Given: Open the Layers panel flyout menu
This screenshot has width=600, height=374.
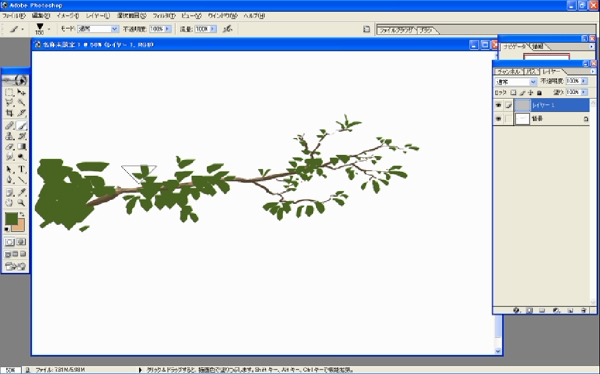Looking at the screenshot, I should (592, 72).
